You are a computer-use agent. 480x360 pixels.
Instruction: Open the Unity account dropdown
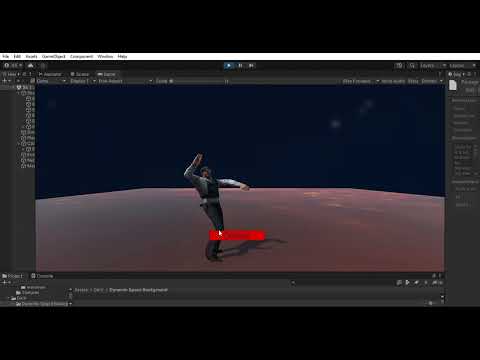coord(13,65)
